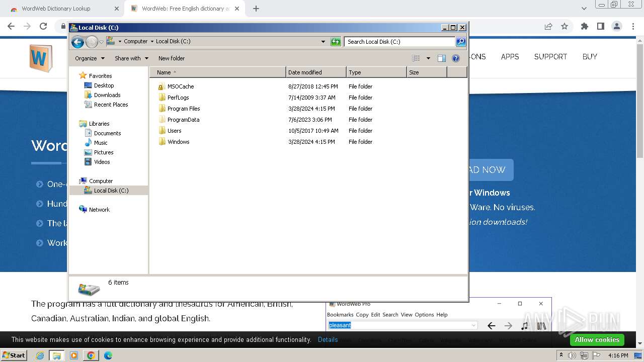Image resolution: width=644 pixels, height=362 pixels.
Task: Click the WordWeb logo on webpage
Action: (x=41, y=58)
